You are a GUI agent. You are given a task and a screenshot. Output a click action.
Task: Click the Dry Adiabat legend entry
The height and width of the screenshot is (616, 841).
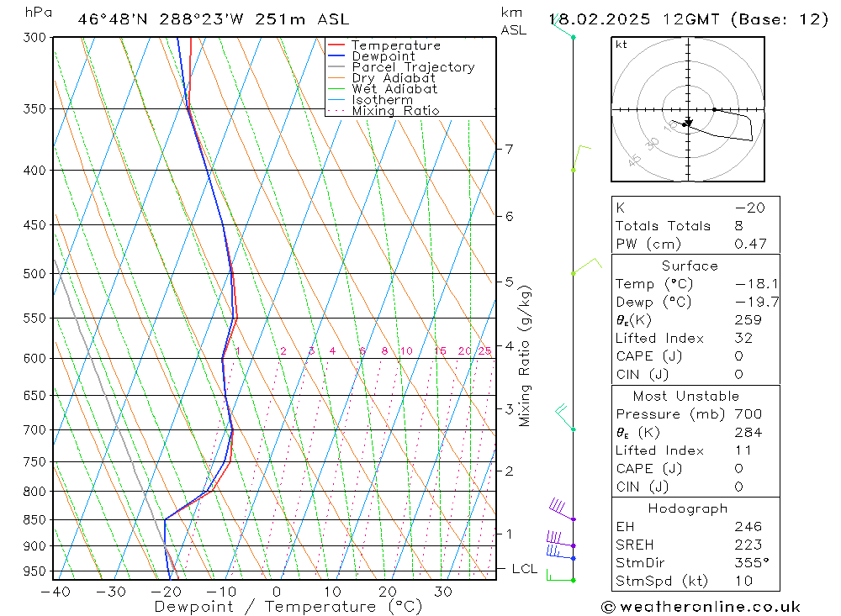point(393,78)
